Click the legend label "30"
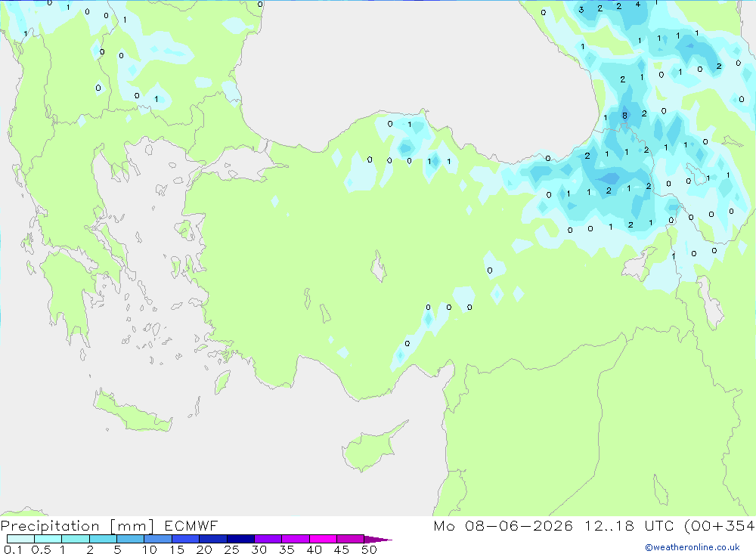Image resolution: width=756 pixels, height=554 pixels. pyautogui.click(x=259, y=549)
